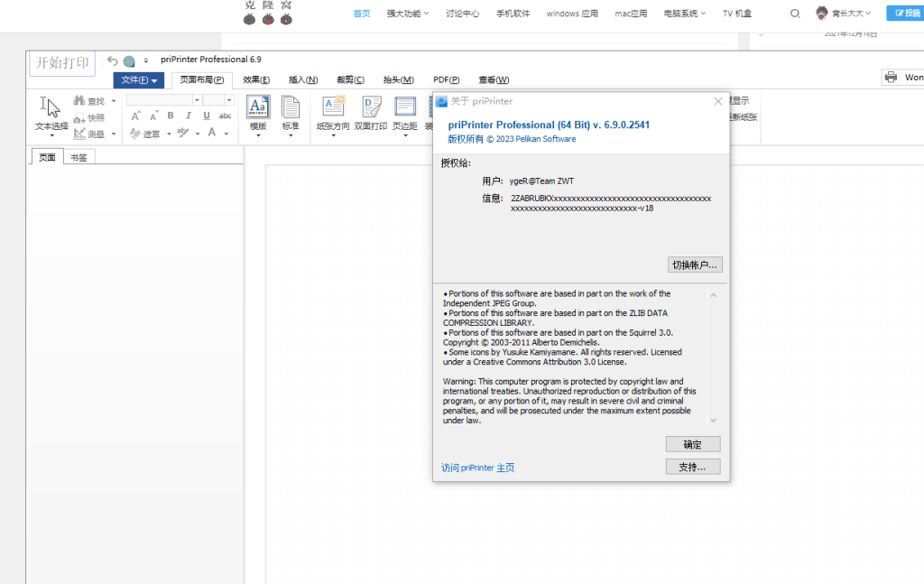Click the user name 'ygeR@Team ZWT'

coord(541,181)
